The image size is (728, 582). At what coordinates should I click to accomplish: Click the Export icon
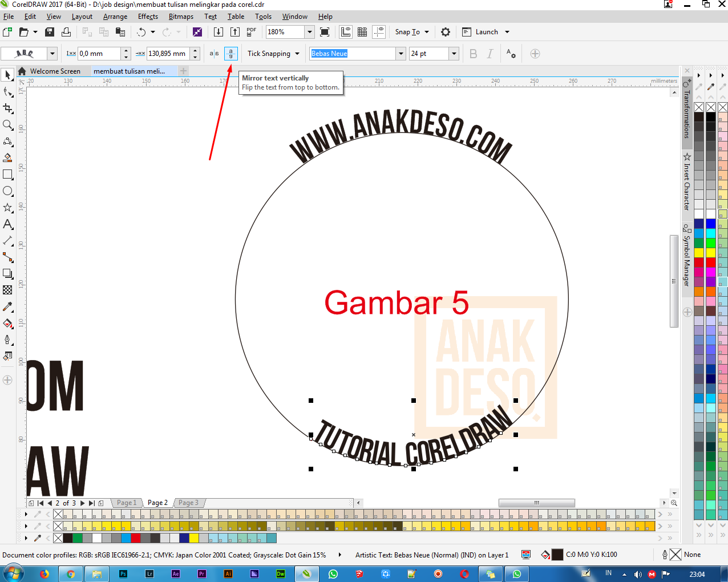(235, 32)
